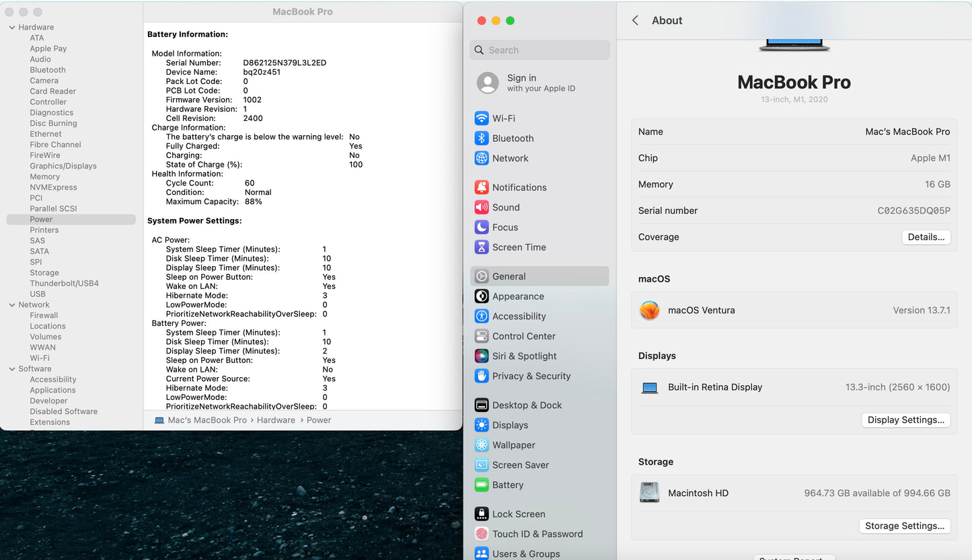Go back using the About back chevron

click(635, 21)
